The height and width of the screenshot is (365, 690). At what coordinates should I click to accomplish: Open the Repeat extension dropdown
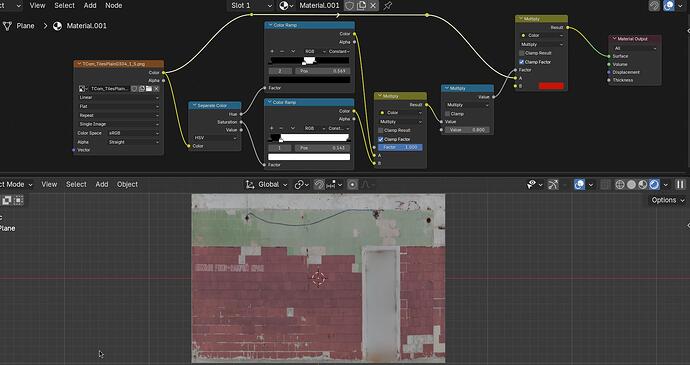(118, 115)
